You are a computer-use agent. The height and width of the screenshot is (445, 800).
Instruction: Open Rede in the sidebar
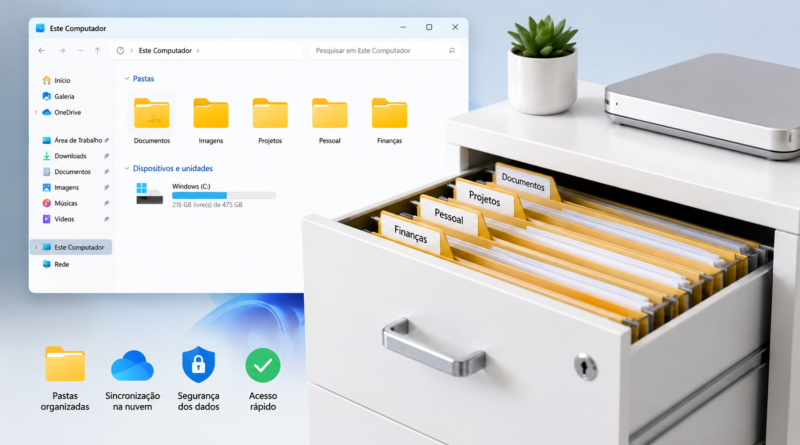56,264
